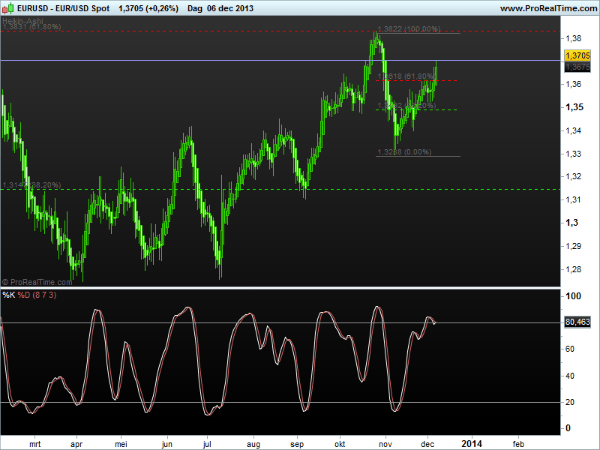Click the 2014 year marker on time axis
The image size is (600, 450).
472,443
